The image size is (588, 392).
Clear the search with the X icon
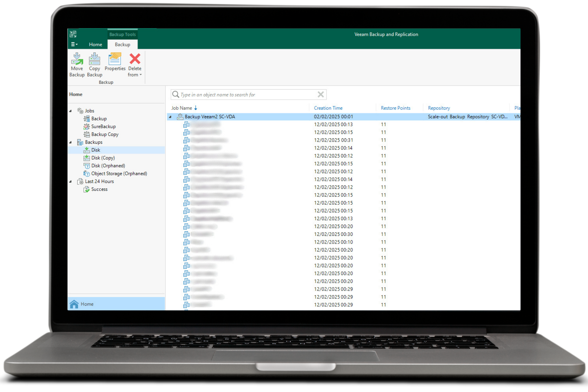coord(321,95)
